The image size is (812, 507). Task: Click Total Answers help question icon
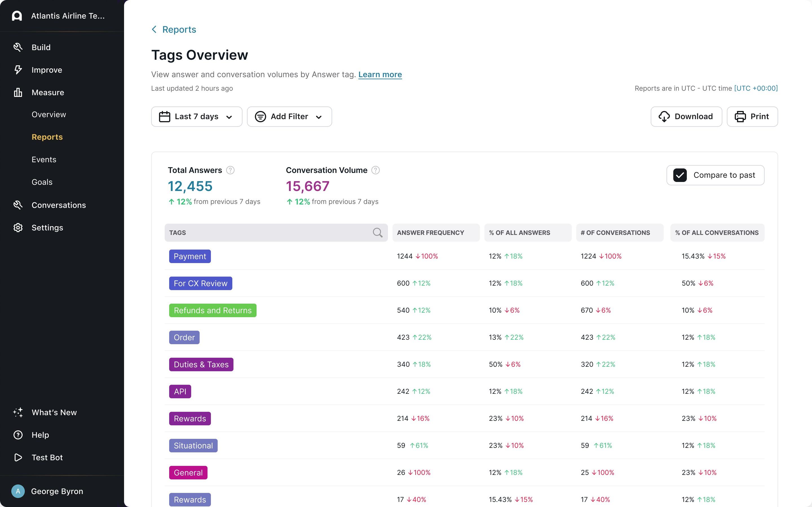(230, 170)
